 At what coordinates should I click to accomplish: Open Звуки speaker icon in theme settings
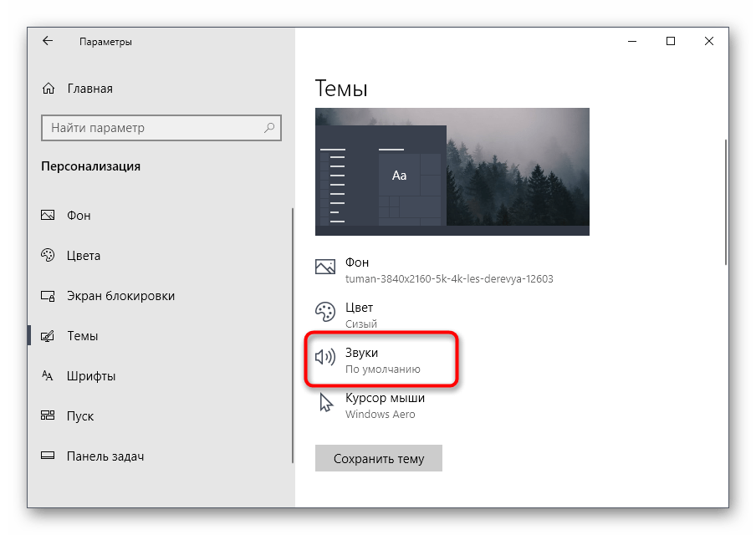[324, 360]
